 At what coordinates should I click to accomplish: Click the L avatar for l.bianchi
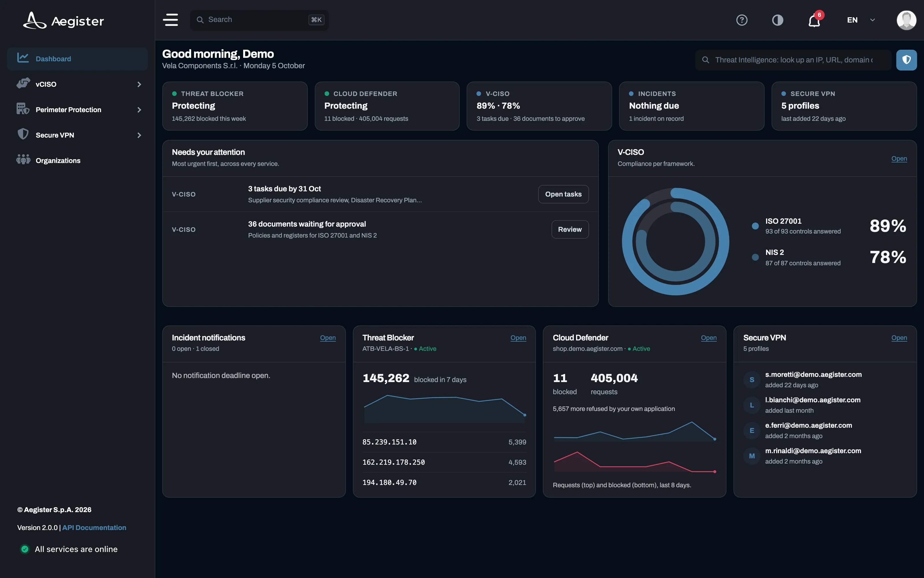752,405
